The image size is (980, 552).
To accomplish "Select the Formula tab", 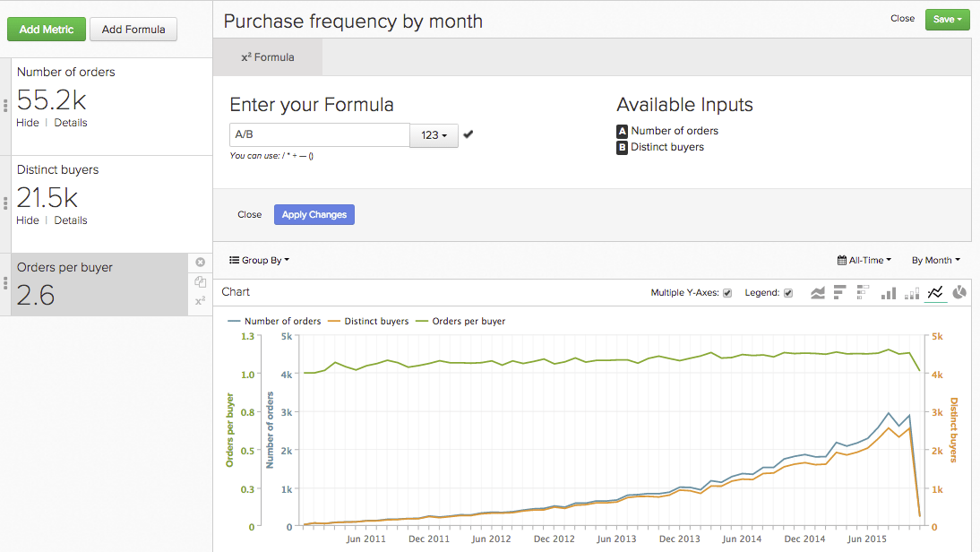I will 266,56.
